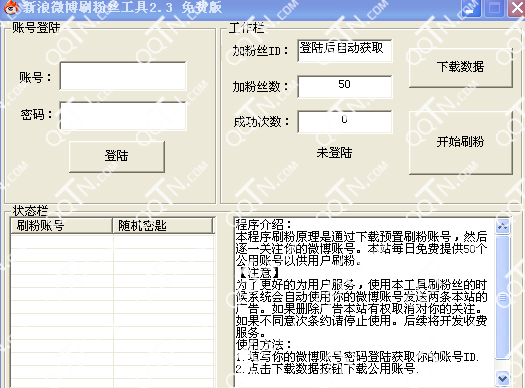The height and width of the screenshot is (388, 525).
Task: Sort by the 随机密匙 column header
Action: [163, 225]
